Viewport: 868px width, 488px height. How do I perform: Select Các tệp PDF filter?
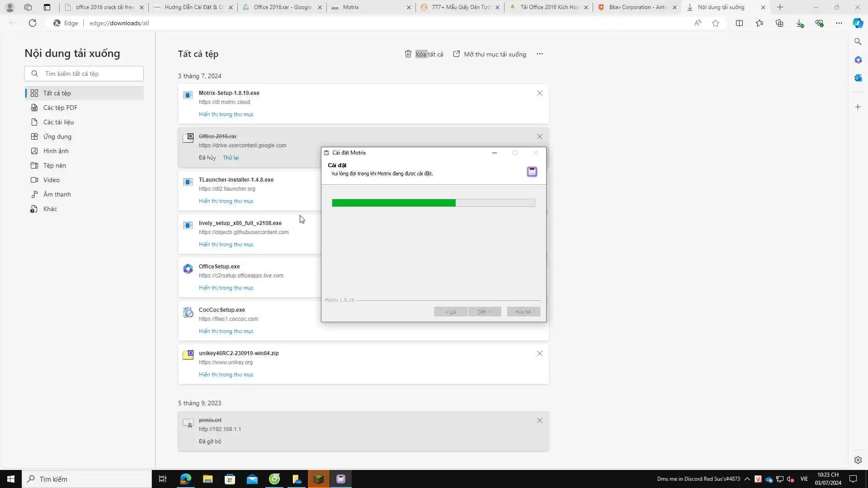pyautogui.click(x=60, y=108)
